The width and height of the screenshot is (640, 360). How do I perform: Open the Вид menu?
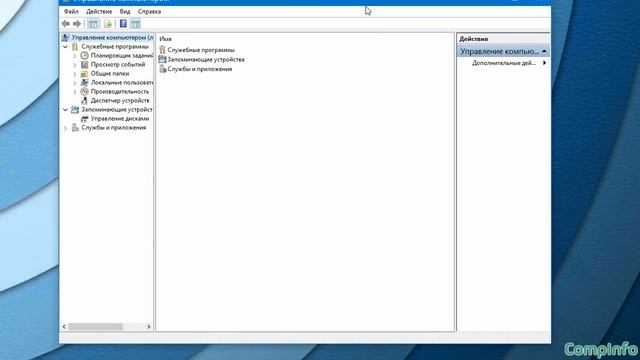point(125,11)
